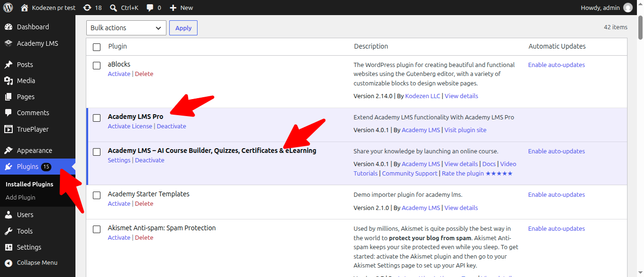Click the Tools wrench icon

click(8, 231)
